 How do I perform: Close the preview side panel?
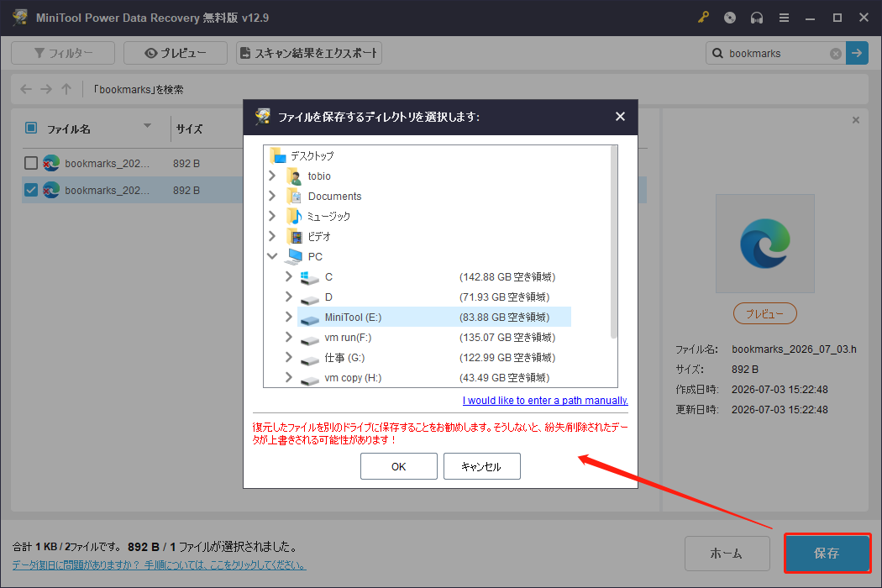856,120
